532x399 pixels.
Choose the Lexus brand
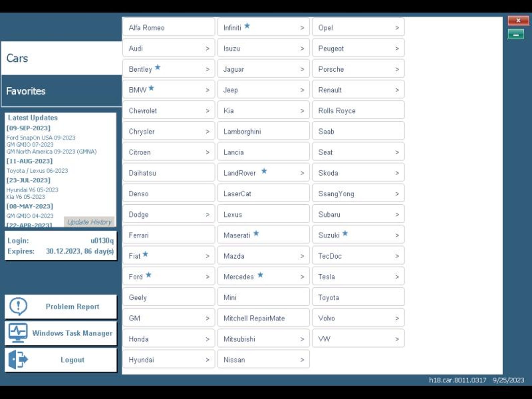263,214
